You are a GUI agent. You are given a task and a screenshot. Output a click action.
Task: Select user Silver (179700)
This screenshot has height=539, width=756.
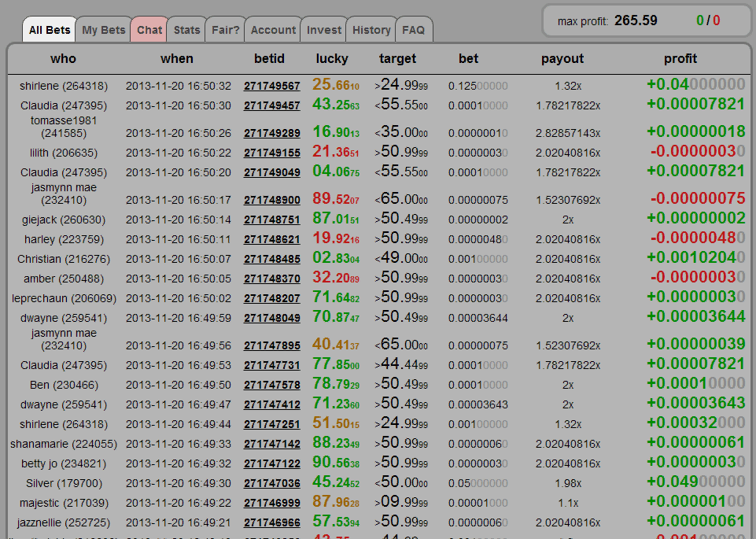click(64, 483)
